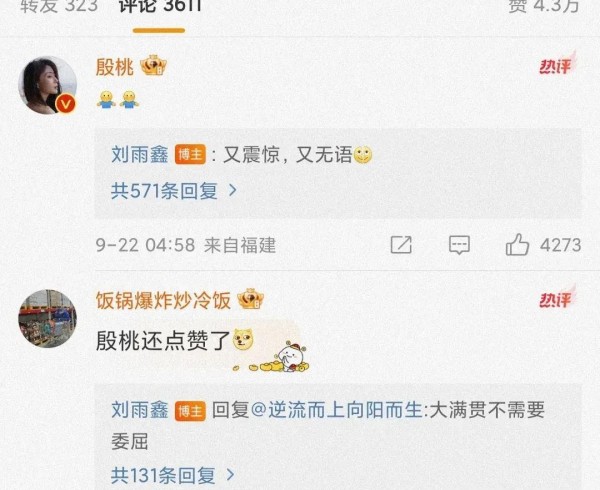The image size is (600, 490).
Task: Tap the @逆流而上向阳而生 mention
Action: 337,410
